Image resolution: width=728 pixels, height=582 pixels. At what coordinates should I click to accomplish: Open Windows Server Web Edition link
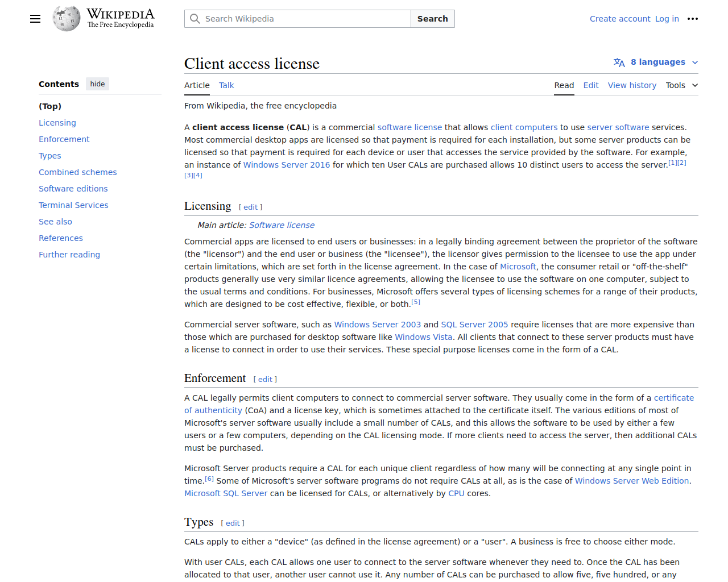click(x=632, y=481)
